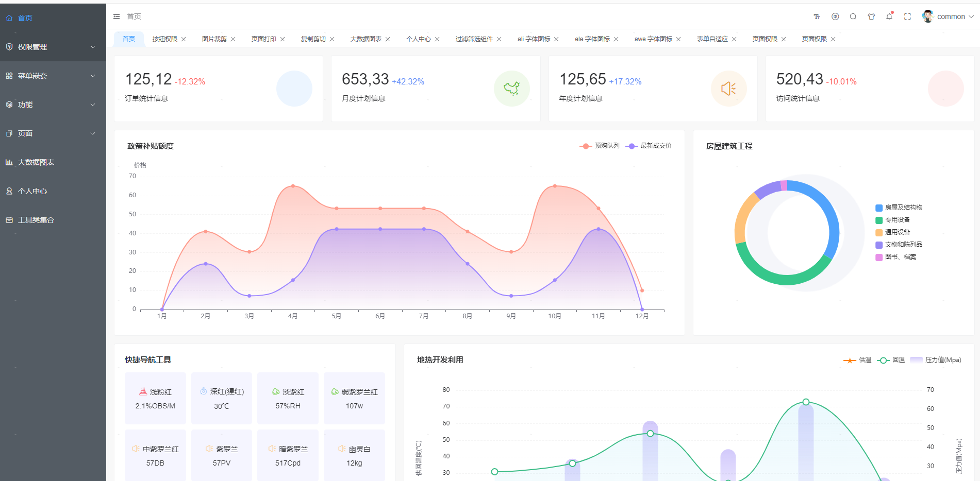
Task: Switch to the 过滤筛选组件 tab
Action: pos(474,39)
